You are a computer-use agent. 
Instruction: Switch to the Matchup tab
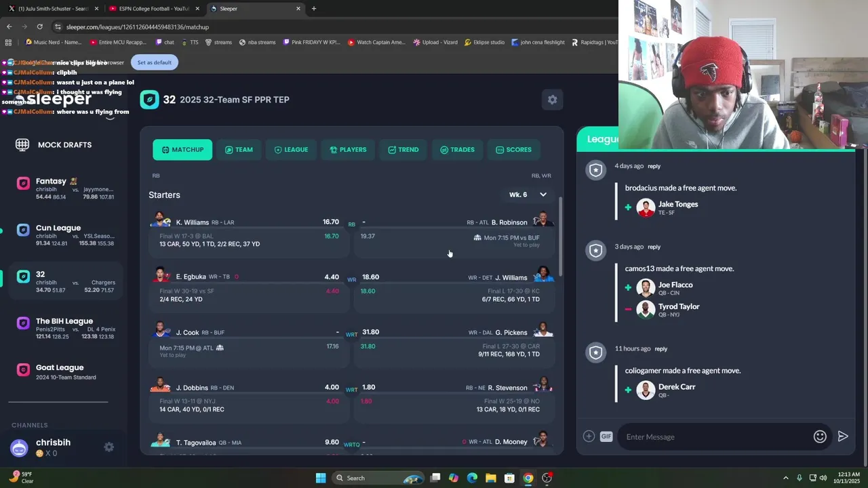182,150
